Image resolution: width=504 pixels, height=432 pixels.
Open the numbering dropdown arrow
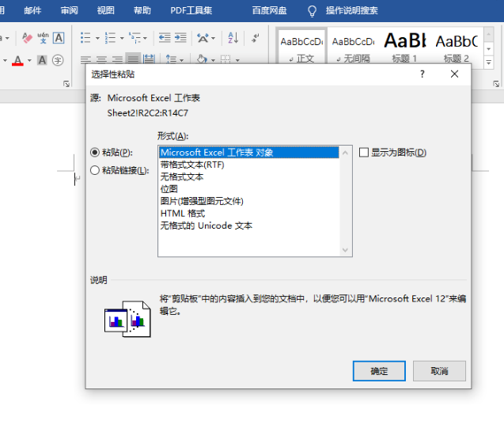[x=122, y=38]
